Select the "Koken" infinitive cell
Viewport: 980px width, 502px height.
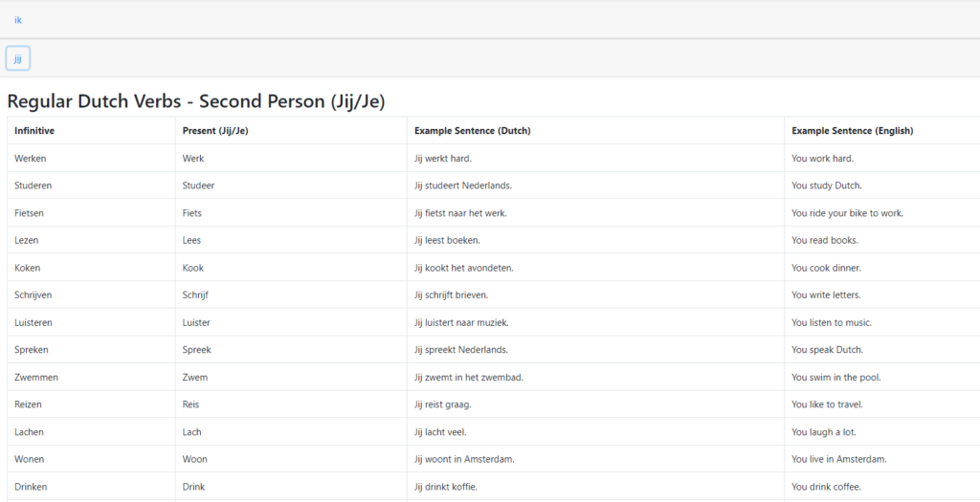(x=28, y=269)
